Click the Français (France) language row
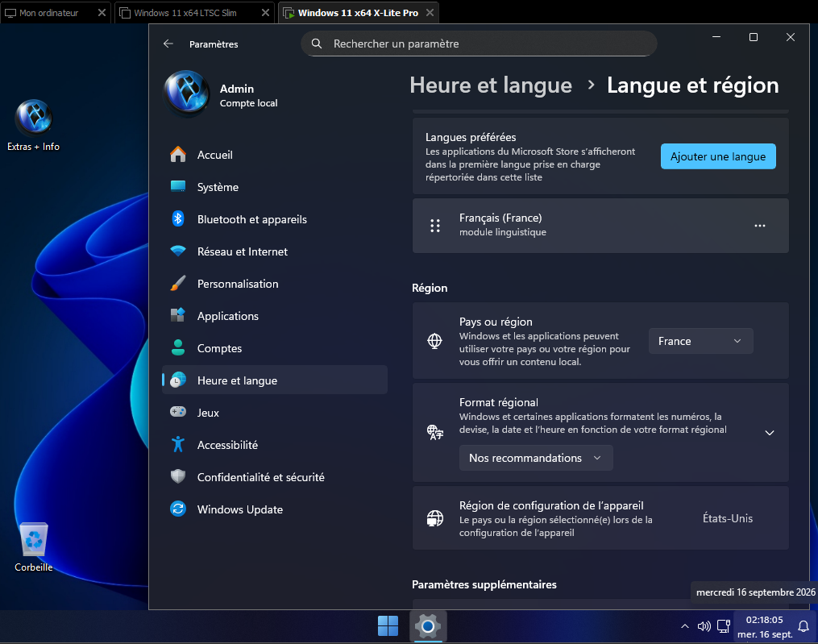The height and width of the screenshot is (644, 818). pos(600,226)
